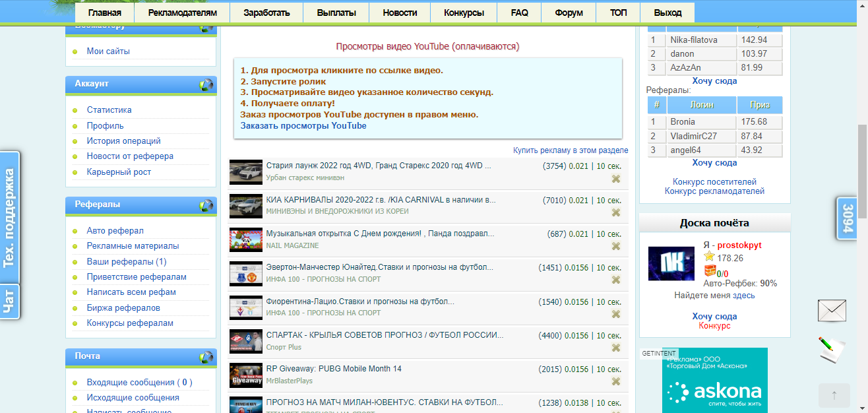Screen dimensions: 868x413
Task: Open the Мои сайты link
Action: pyautogui.click(x=108, y=51)
